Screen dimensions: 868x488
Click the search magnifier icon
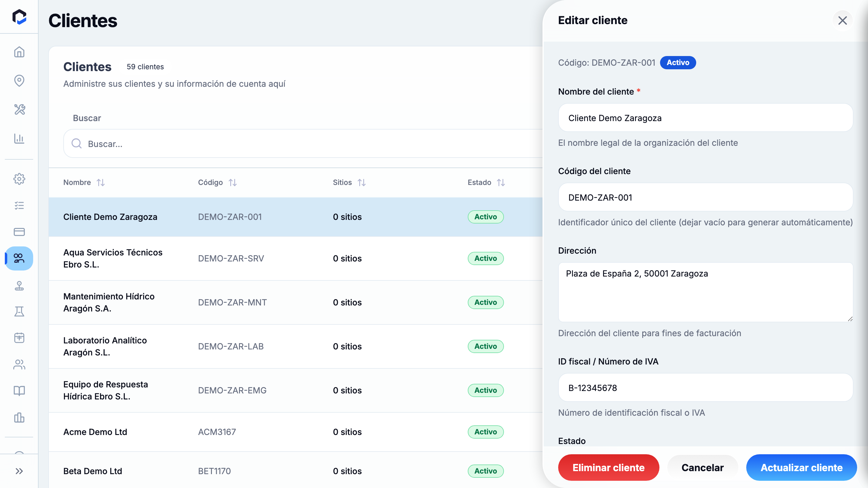pos(77,143)
